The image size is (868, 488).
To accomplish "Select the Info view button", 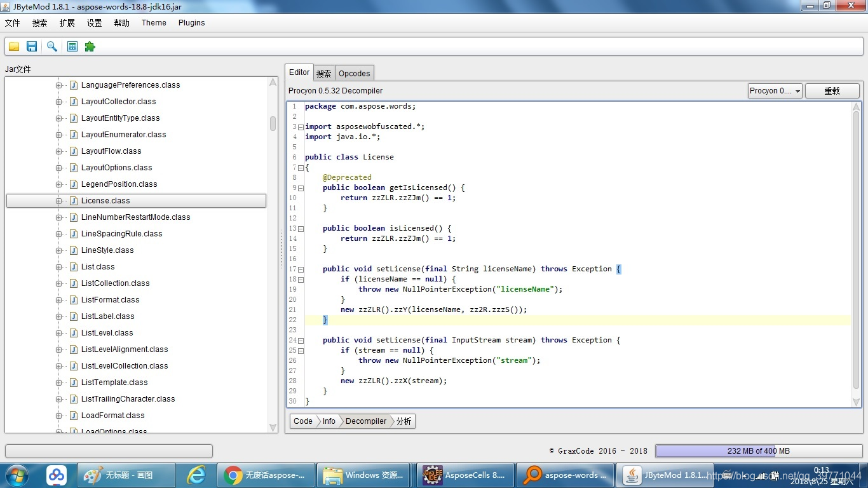I will click(329, 421).
